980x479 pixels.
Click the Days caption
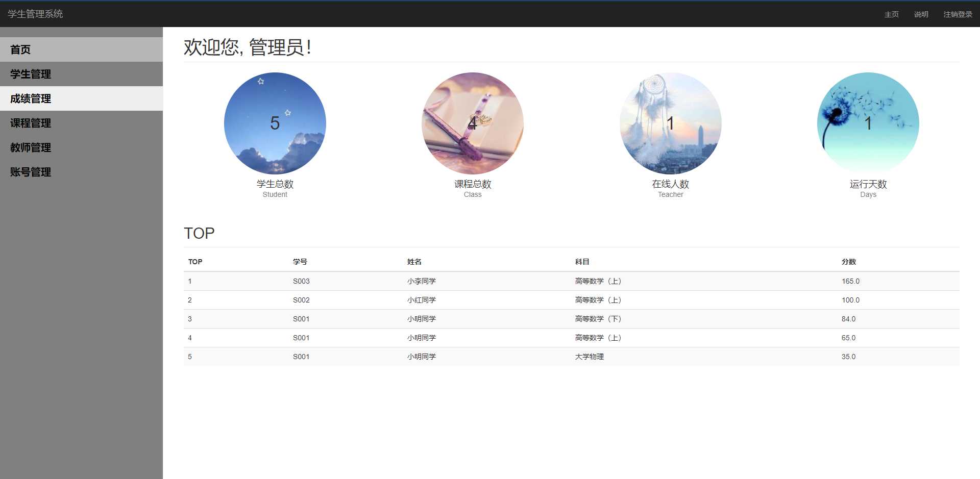click(x=868, y=195)
